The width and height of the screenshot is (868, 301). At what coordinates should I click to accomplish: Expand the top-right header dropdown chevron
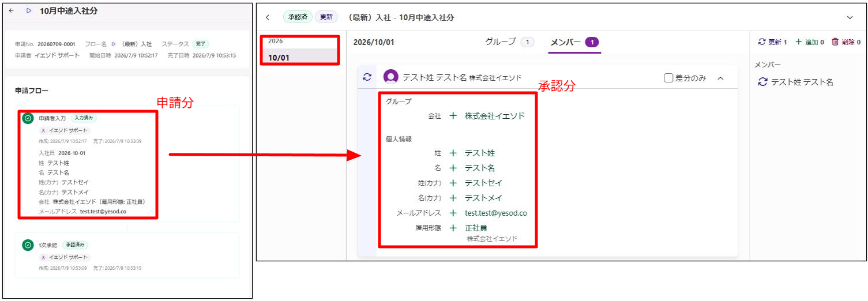pyautogui.click(x=850, y=18)
